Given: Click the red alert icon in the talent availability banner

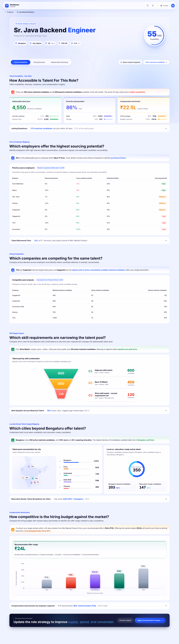Looking at the screenshot, I should pos(13,92).
